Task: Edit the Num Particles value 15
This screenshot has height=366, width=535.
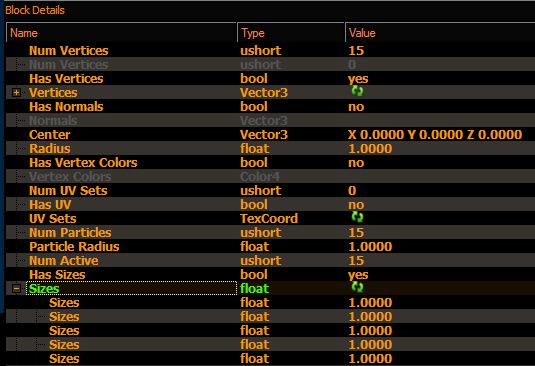Action: coord(356,233)
